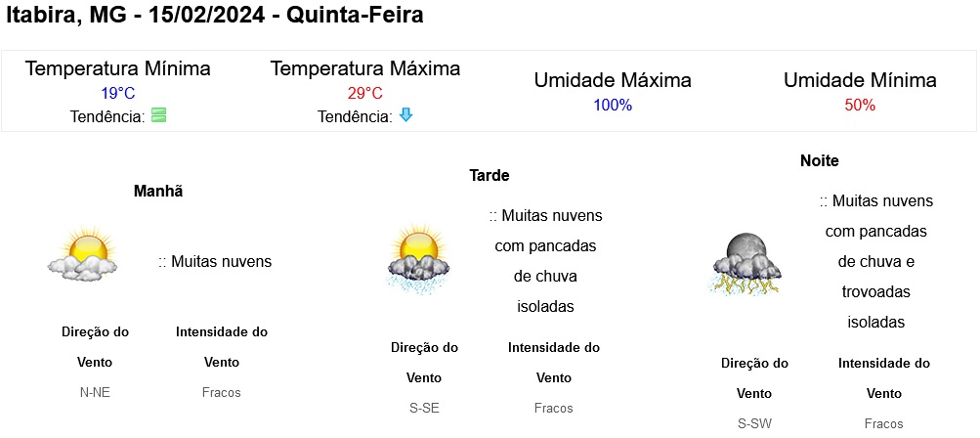This screenshot has width=980, height=438.
Task: Click the blue downward trend arrow
Action: pos(406,115)
